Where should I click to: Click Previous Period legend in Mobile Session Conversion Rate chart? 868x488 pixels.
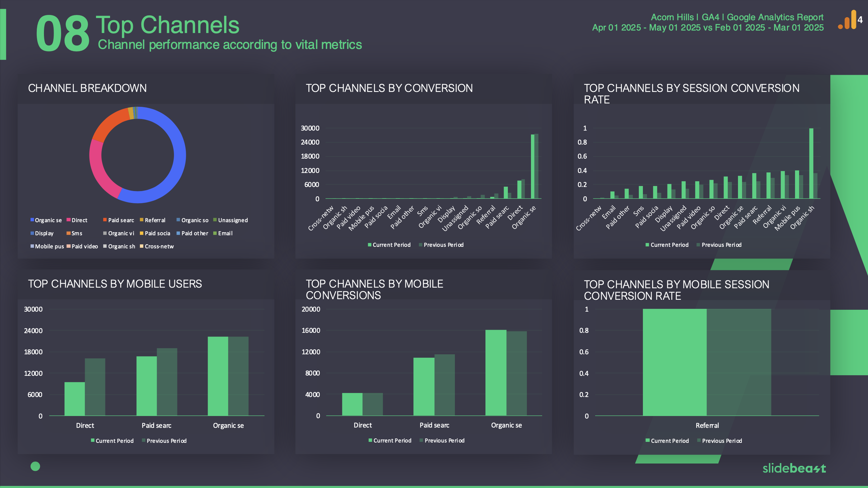click(x=720, y=441)
